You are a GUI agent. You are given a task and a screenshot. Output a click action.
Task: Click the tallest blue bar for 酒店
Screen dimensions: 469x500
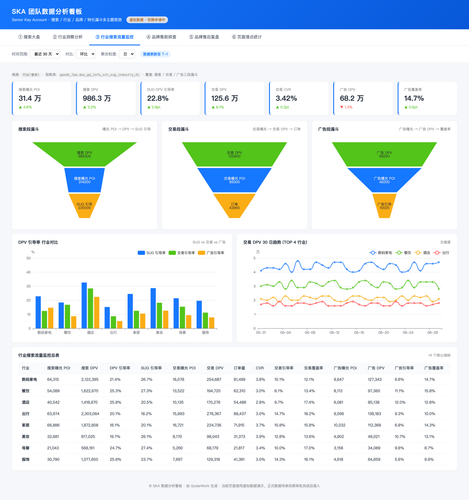point(84,305)
